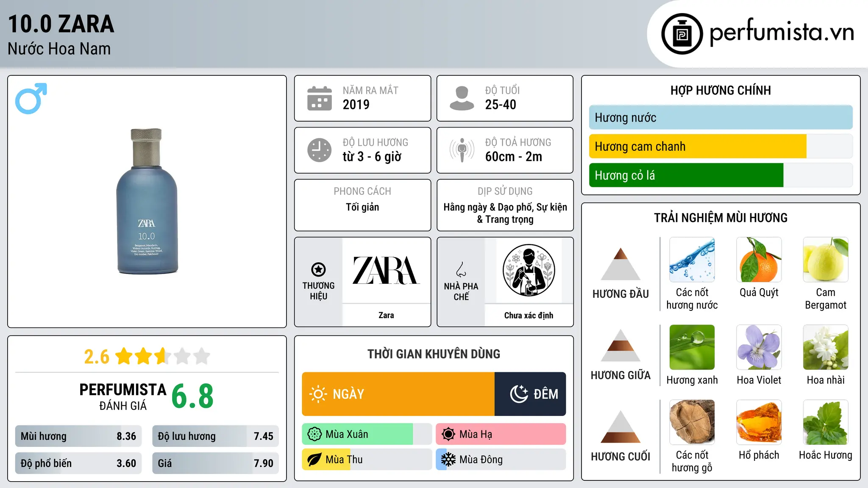
Task: Click the orange 2.6 rating number
Action: coord(97,357)
